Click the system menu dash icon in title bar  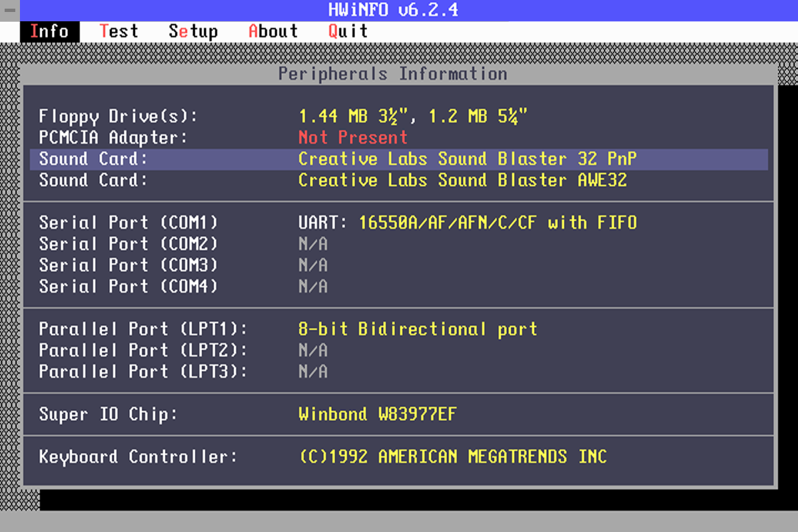9,10
